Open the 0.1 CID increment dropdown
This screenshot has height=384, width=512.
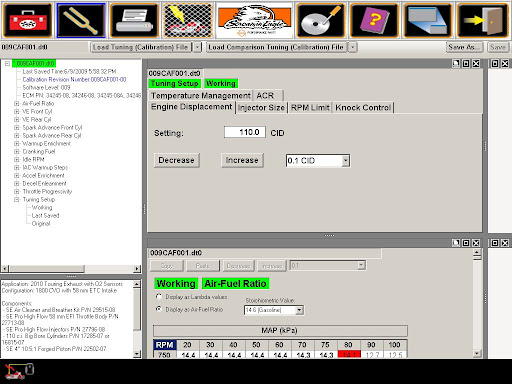pyautogui.click(x=346, y=161)
